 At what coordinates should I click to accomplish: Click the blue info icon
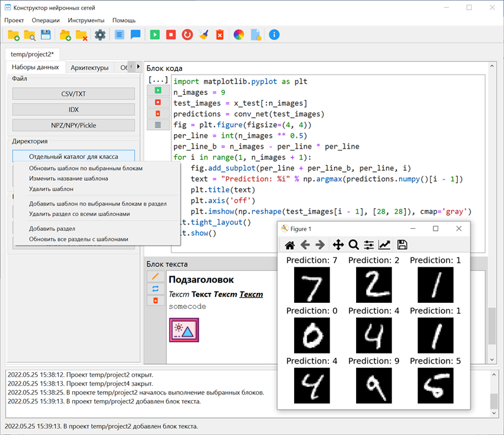(274, 35)
